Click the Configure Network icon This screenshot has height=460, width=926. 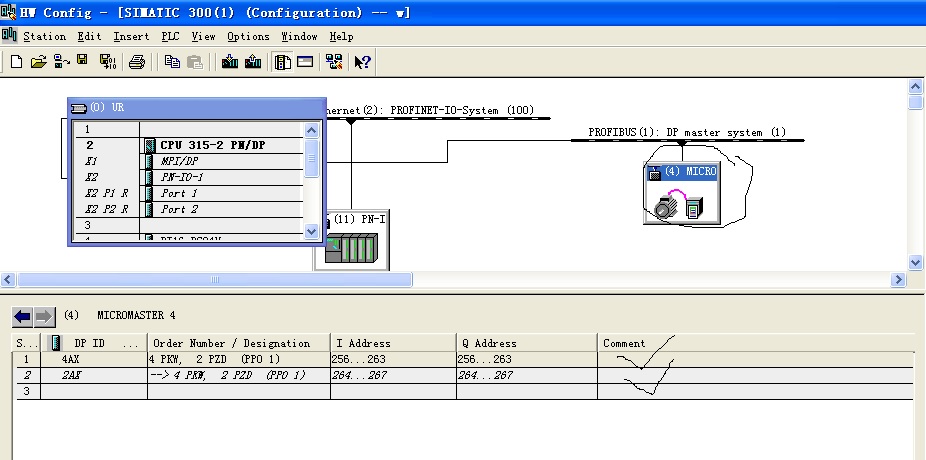334,61
